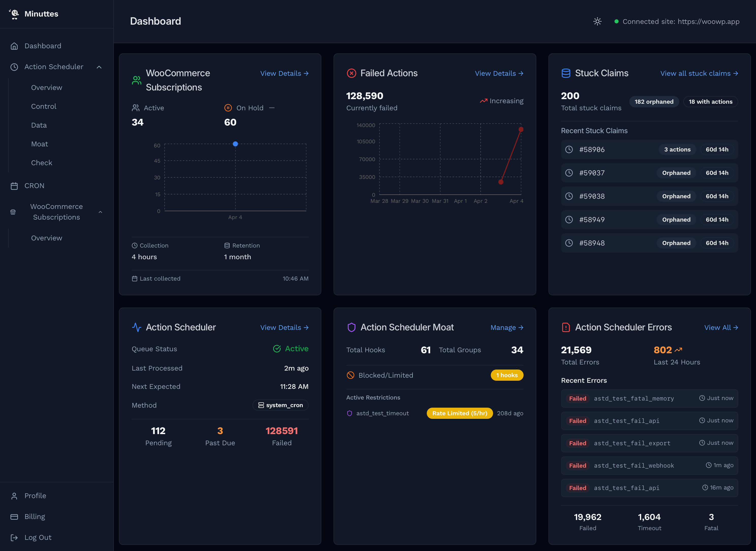Image resolution: width=756 pixels, height=551 pixels.
Task: Click the Action Scheduler Moat shield icon
Action: (351, 327)
